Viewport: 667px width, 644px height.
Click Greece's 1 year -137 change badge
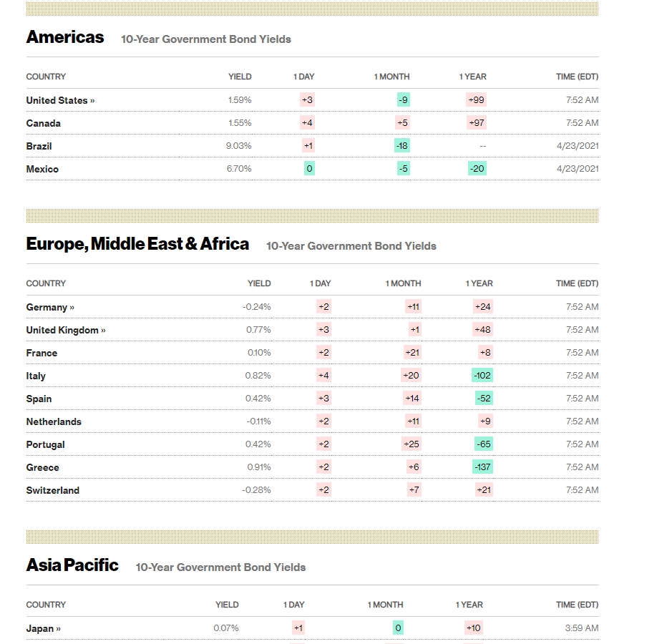point(482,467)
